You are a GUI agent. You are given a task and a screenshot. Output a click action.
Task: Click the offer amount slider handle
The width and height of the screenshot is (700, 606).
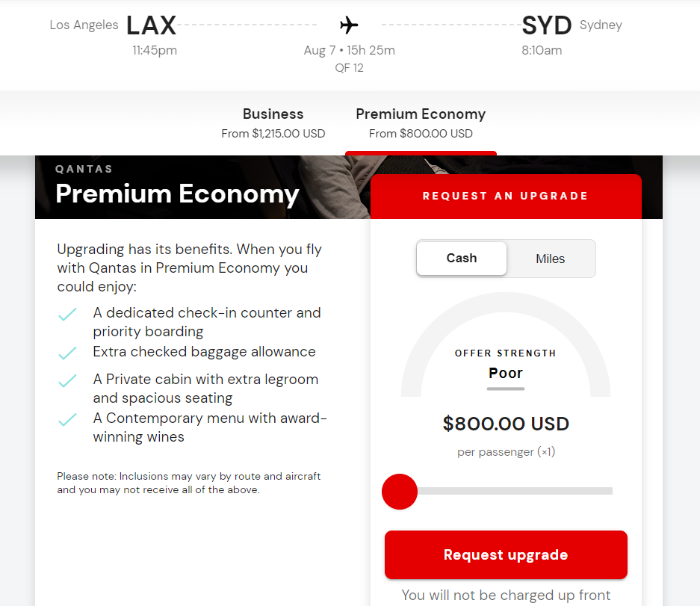tap(400, 492)
